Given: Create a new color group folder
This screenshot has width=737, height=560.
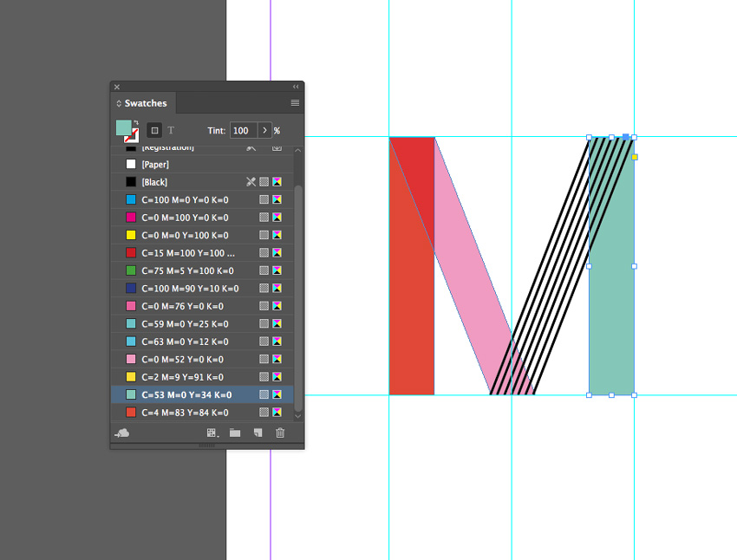Looking at the screenshot, I should (235, 433).
